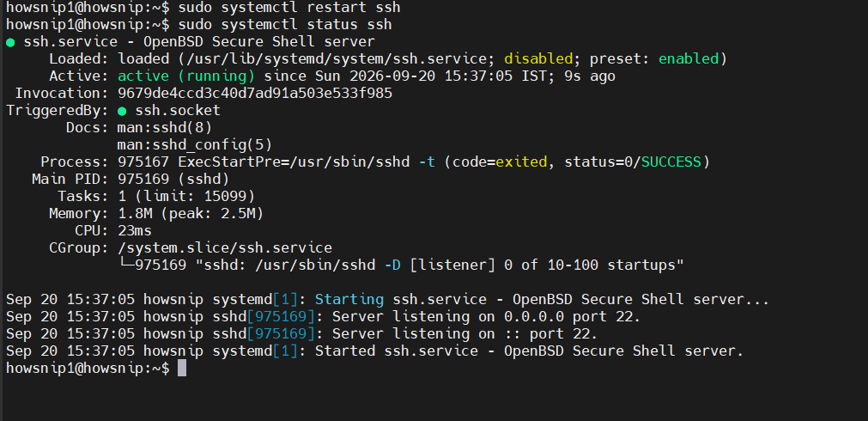
Task: Click the '[listener] 0 of 10-100 startups' text
Action: [x=547, y=265]
